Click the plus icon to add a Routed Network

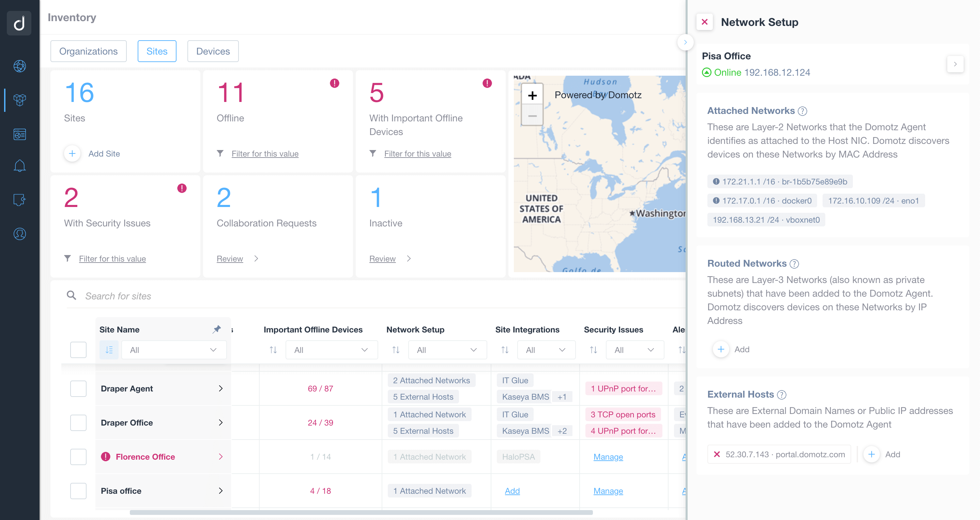[721, 349]
